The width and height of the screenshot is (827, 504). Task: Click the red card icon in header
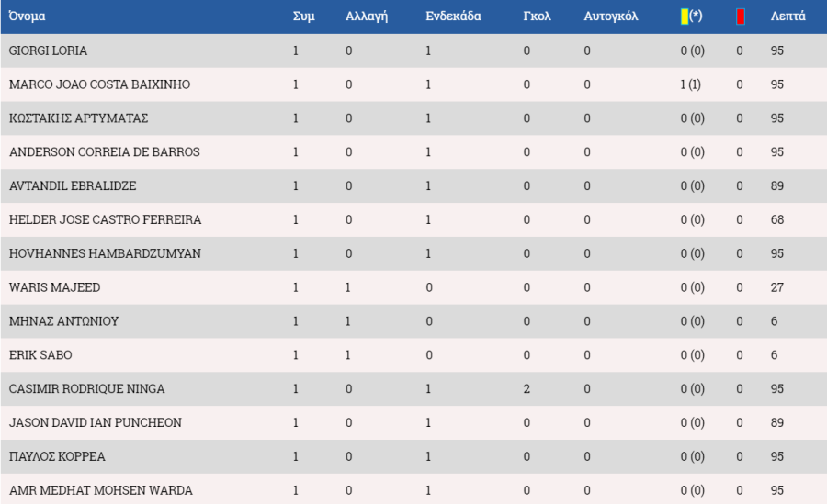pos(740,17)
